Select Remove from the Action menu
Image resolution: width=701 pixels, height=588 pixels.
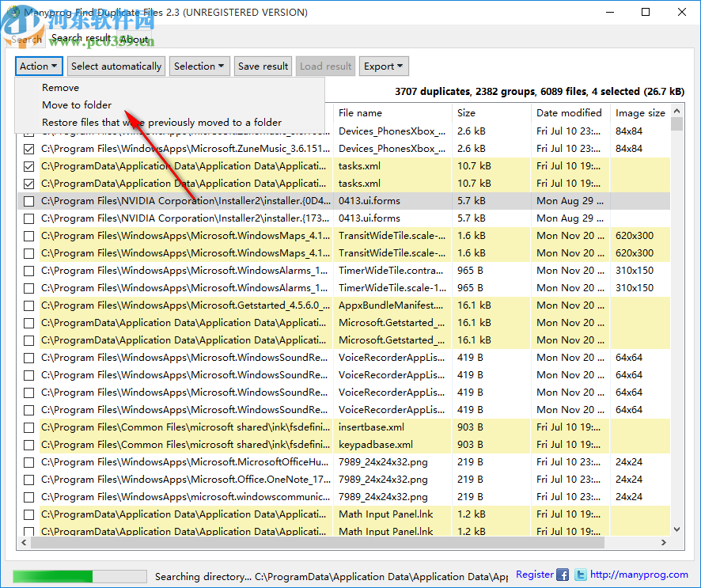[61, 87]
